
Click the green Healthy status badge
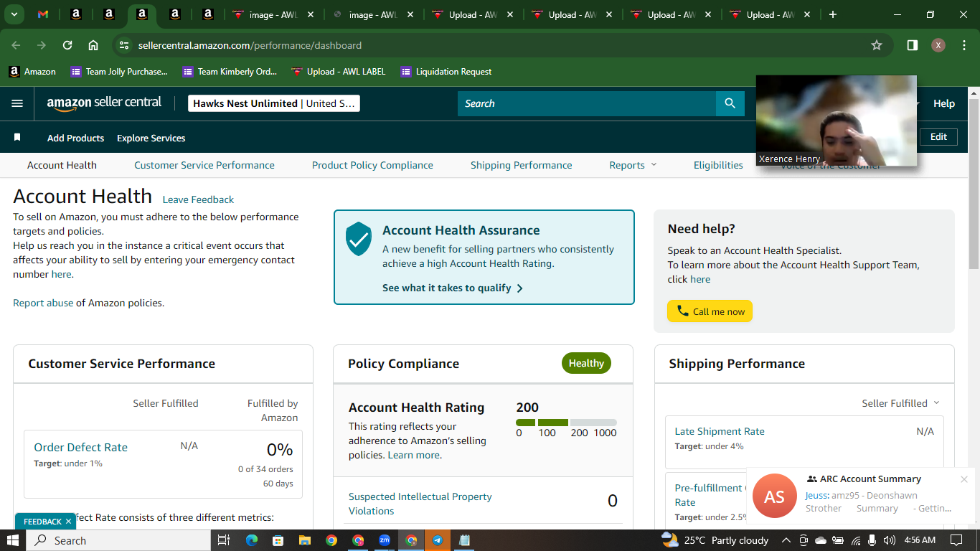point(586,363)
